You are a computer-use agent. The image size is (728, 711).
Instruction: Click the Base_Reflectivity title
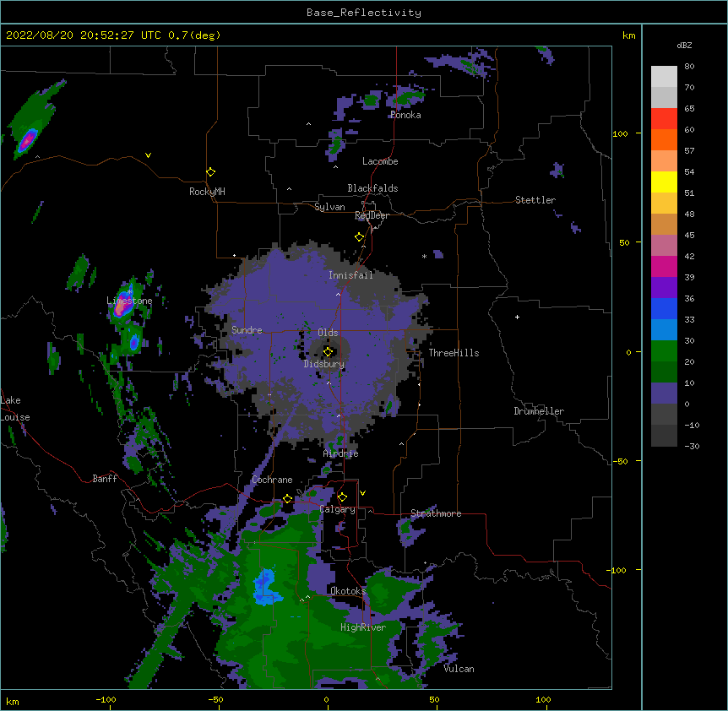(x=364, y=13)
